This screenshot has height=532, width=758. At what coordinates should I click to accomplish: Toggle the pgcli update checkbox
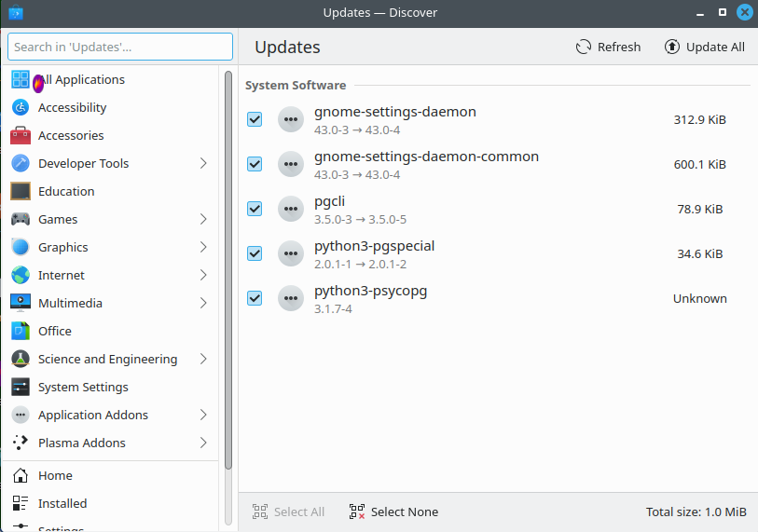pyautogui.click(x=255, y=209)
